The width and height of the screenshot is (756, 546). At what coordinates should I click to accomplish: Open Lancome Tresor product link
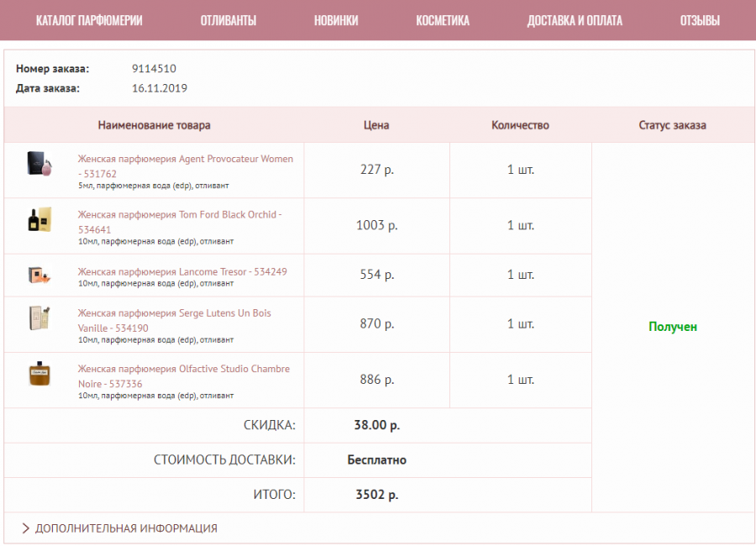[x=182, y=271]
